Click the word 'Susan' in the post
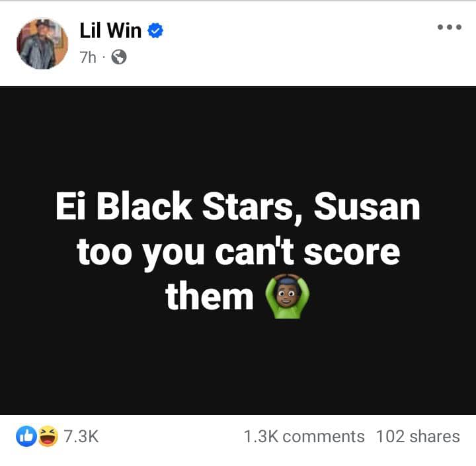The image size is (476, 466). pos(367,206)
